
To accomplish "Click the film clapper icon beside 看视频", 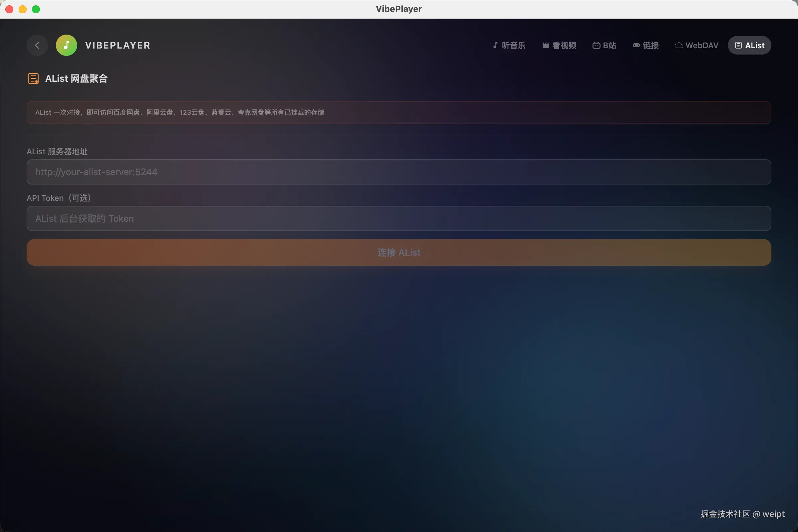I will click(546, 45).
